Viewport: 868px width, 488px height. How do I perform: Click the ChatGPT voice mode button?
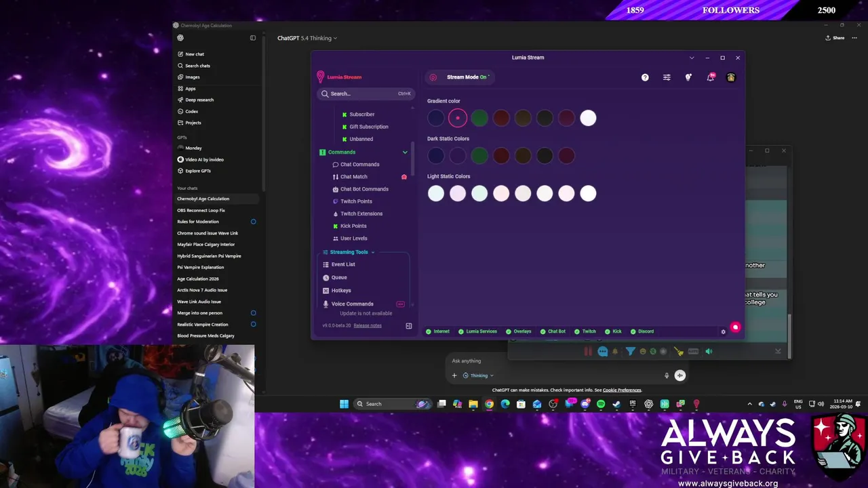(680, 375)
